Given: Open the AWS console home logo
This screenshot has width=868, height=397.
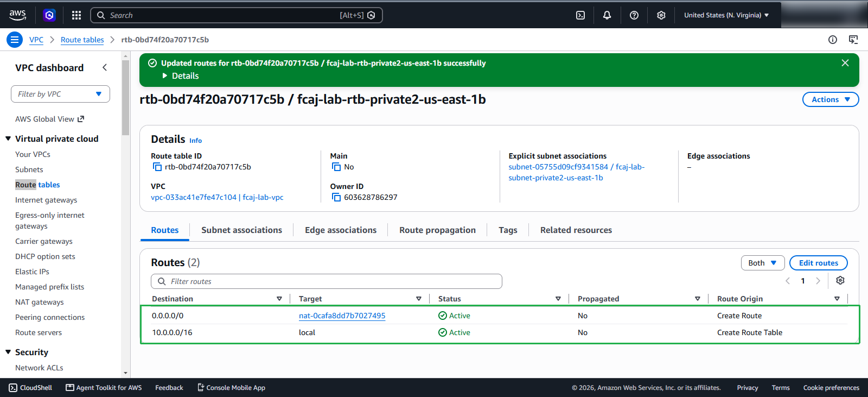Looking at the screenshot, I should click(x=17, y=15).
